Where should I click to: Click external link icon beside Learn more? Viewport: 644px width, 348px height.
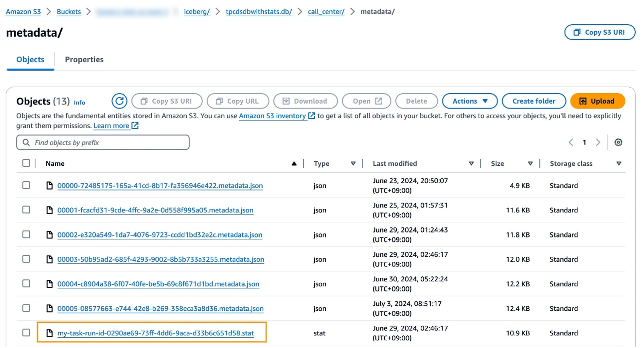[135, 126]
